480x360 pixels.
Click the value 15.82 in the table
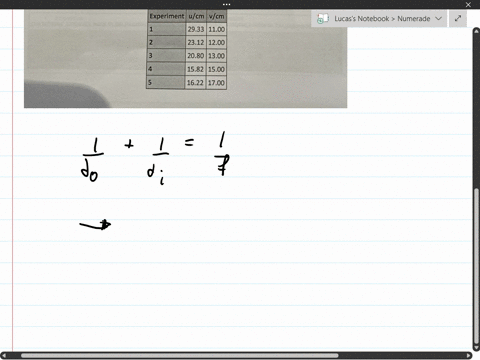tap(195, 69)
